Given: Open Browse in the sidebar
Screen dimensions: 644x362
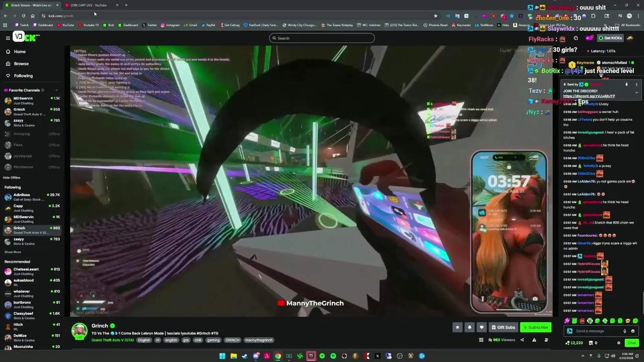Looking at the screenshot, I should (21, 64).
